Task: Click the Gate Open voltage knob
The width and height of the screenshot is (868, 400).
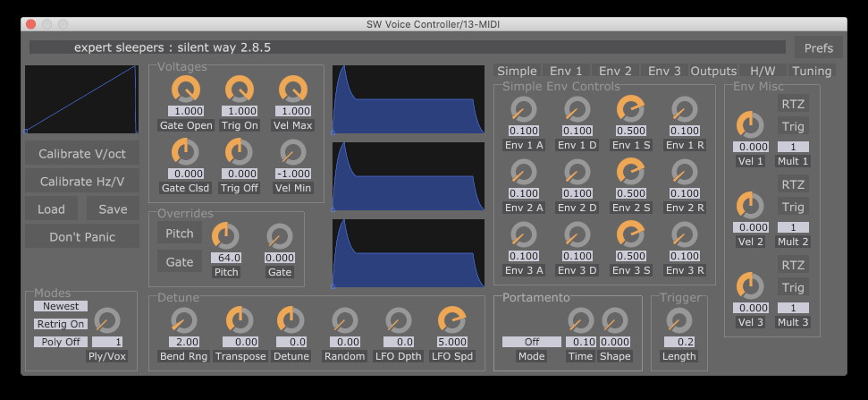Action: pyautogui.click(x=185, y=89)
